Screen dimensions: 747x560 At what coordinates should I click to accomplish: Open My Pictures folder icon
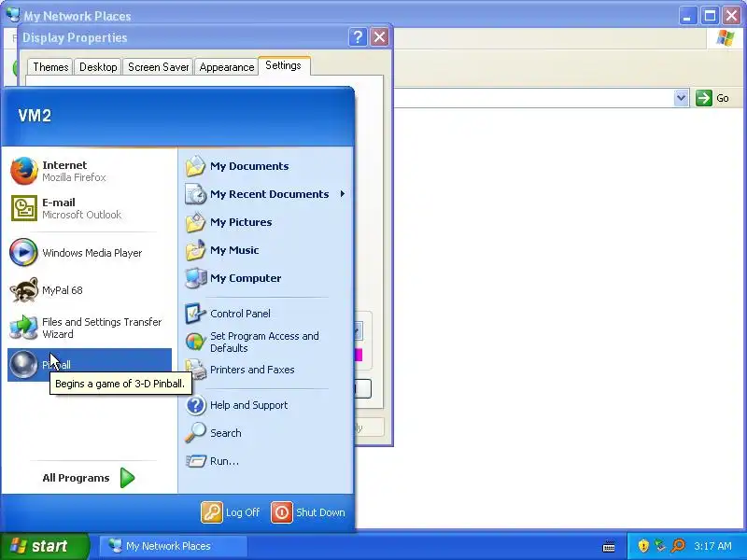[x=195, y=222]
